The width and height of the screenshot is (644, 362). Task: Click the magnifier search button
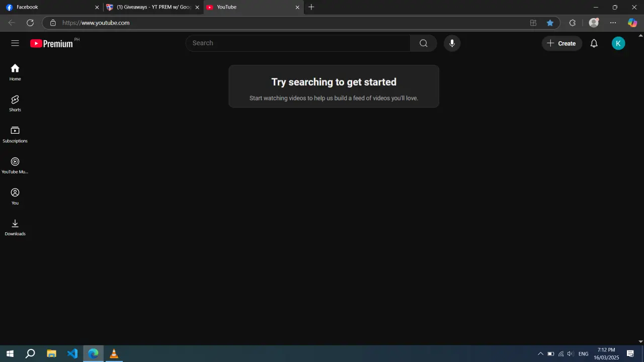pos(424,43)
